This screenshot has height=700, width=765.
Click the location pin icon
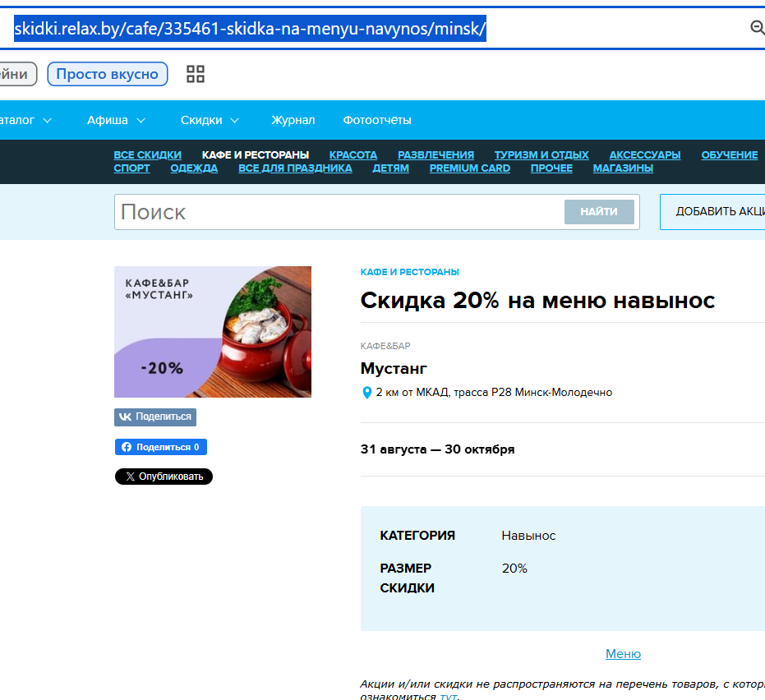[x=366, y=393]
